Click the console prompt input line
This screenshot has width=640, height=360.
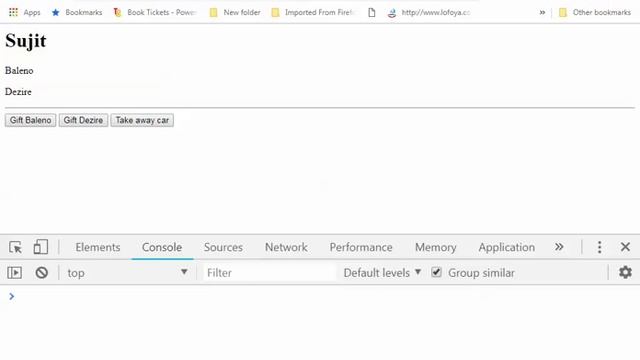(x=320, y=296)
